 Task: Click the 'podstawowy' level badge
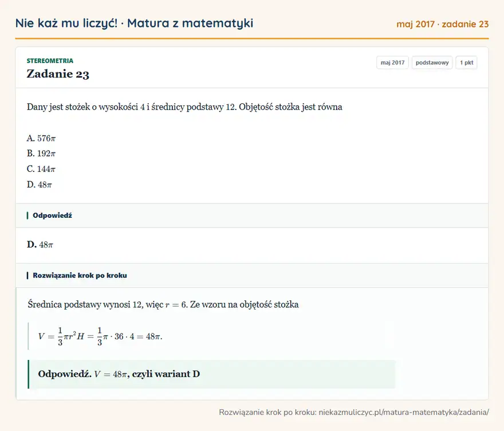coord(432,62)
